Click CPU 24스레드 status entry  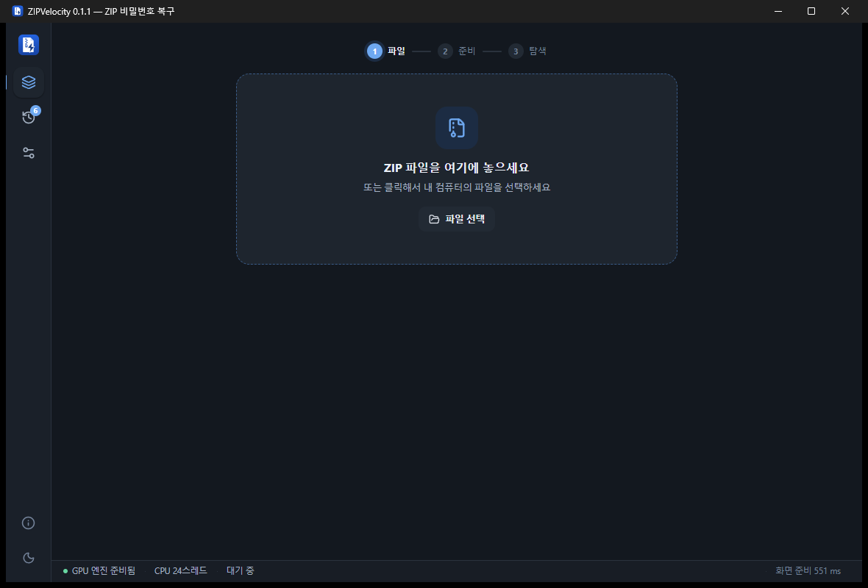tap(180, 570)
